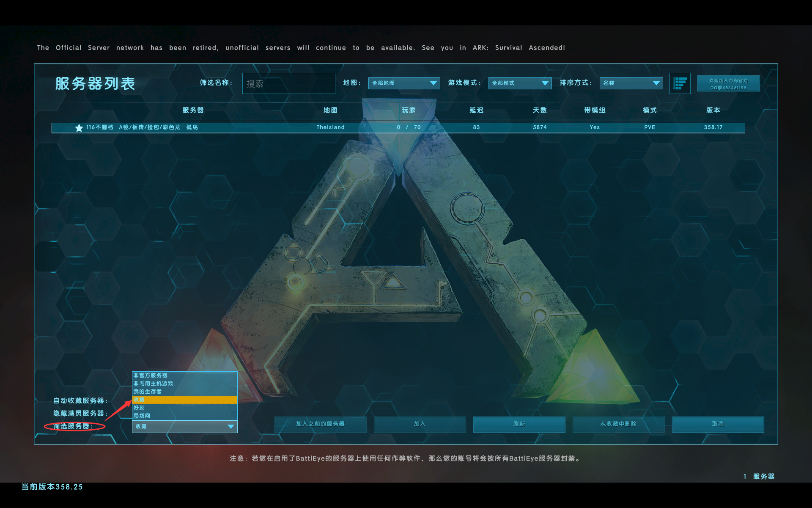Focus the 搜索 server name search field
The image size is (812, 508).
pos(288,83)
